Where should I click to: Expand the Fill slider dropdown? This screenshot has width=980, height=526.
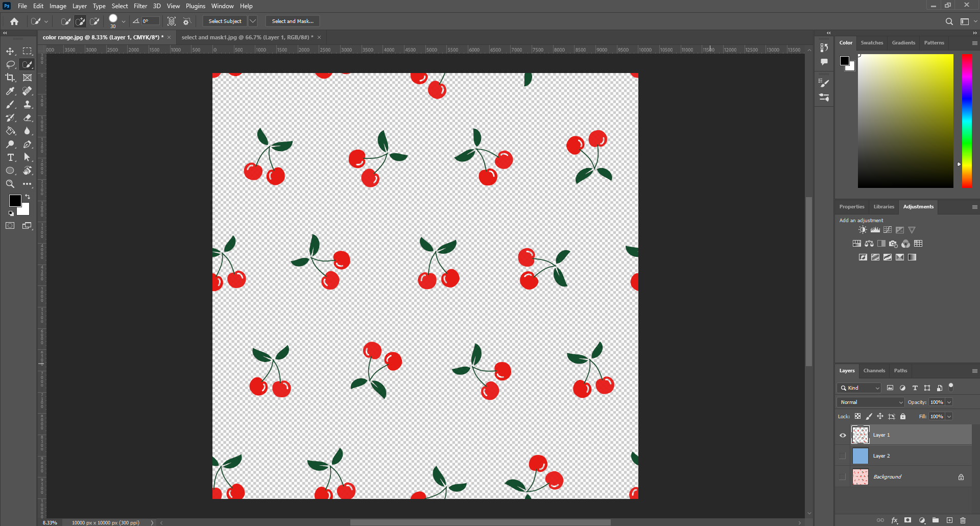(949, 417)
